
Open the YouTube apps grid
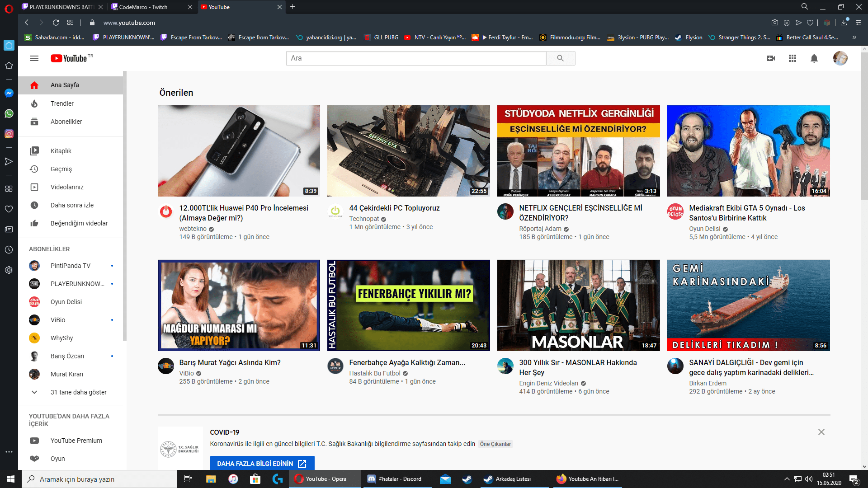click(x=793, y=58)
